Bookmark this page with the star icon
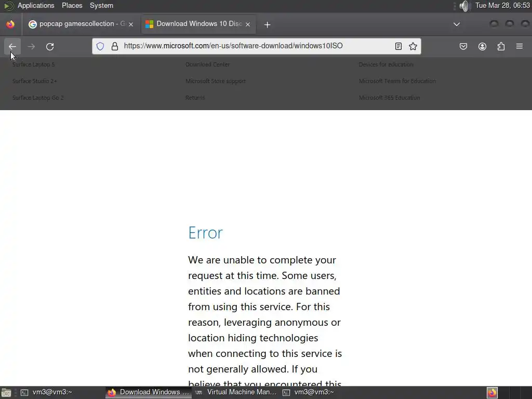This screenshot has width=532, height=399. pos(413,46)
